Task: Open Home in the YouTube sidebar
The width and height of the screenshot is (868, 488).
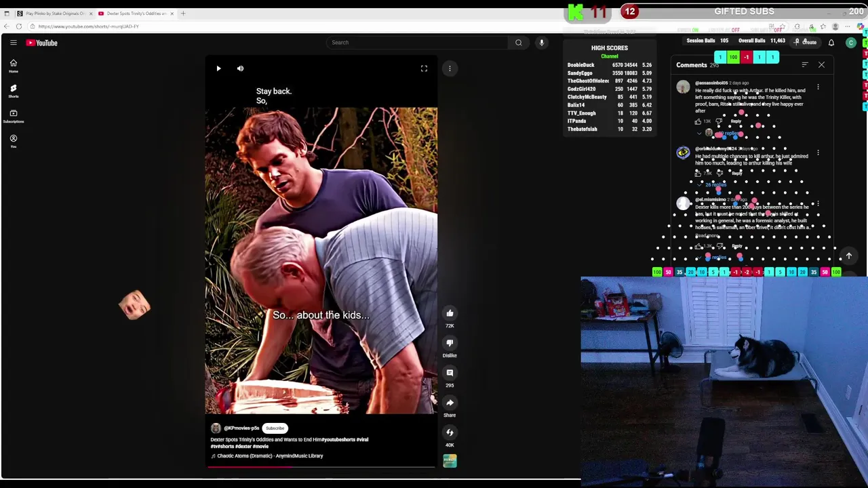Action: pyautogui.click(x=13, y=66)
